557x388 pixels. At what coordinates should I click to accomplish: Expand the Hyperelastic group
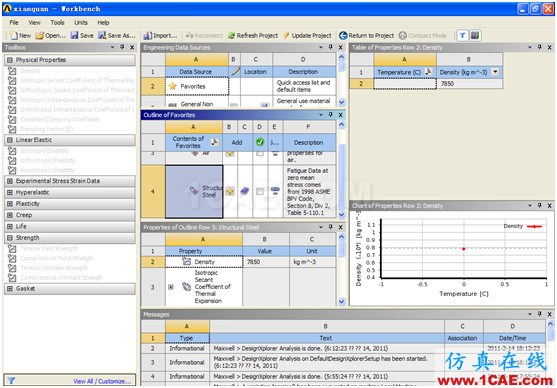[x=10, y=192]
